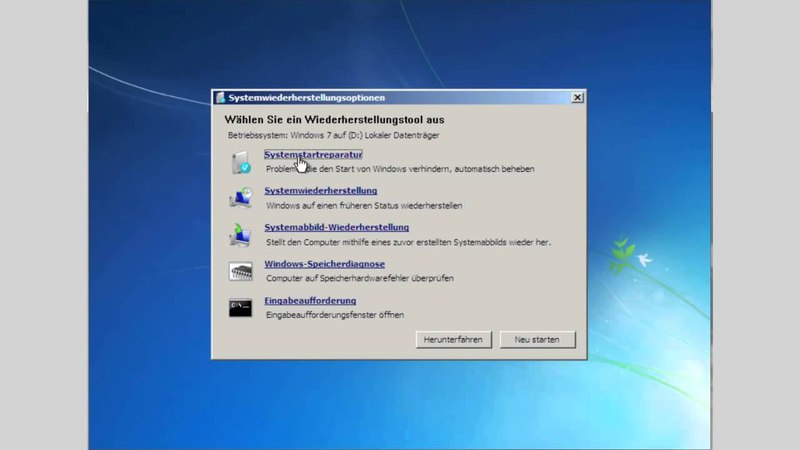Click the Systemstartreparatur drive icon
Screen dimensions: 800x450
point(241,162)
